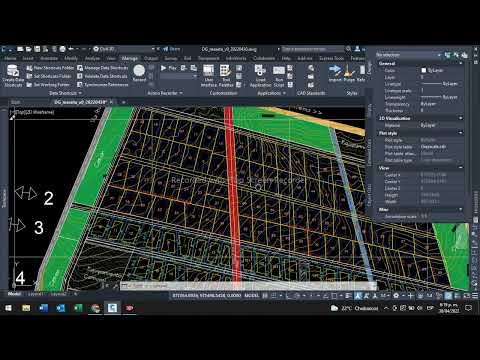Viewport: 480px width, 360px height.
Task: Click the Plot icon in quick access toolbar
Action: tap(62, 49)
